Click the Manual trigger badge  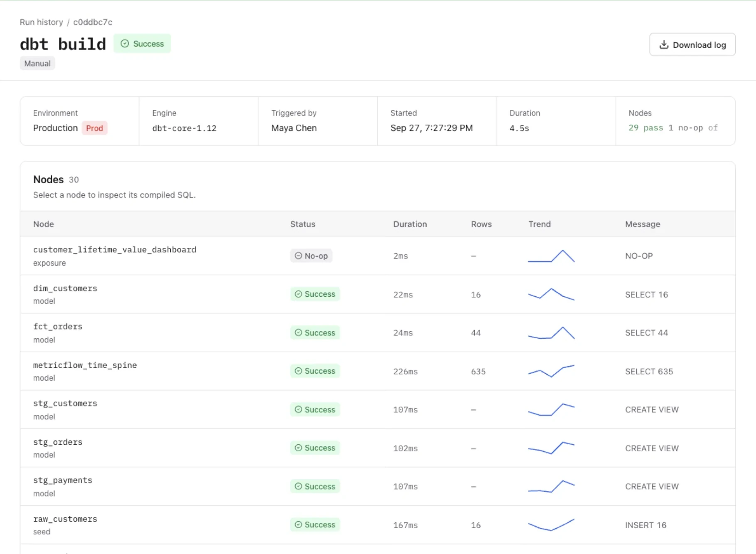pyautogui.click(x=37, y=64)
